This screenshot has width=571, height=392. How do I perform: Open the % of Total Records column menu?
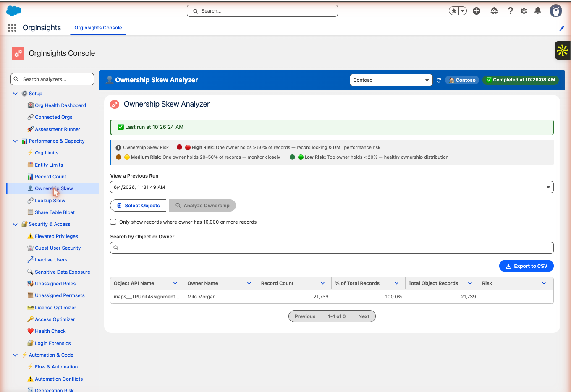(396, 283)
